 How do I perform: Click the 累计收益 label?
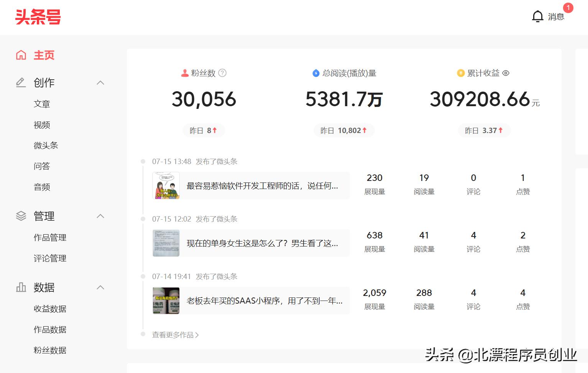point(483,73)
